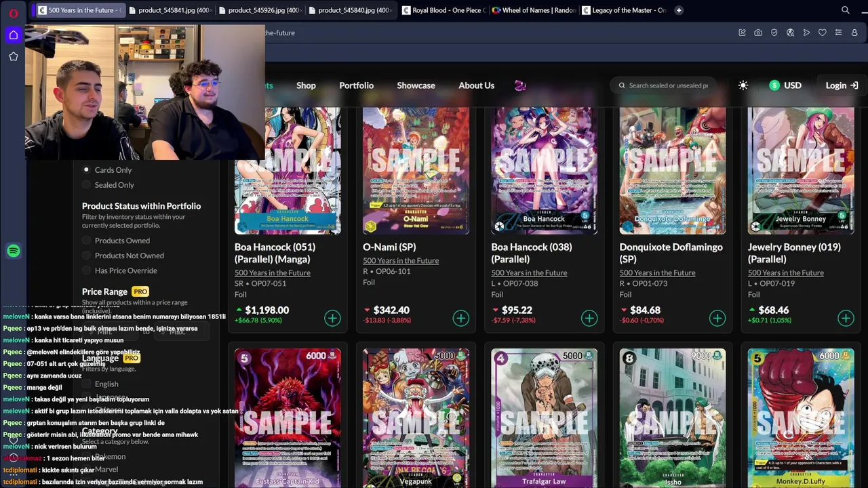This screenshot has height=488, width=868.
Task: Add Boa Hancock (051) Manga to portfolio
Action: (x=332, y=318)
